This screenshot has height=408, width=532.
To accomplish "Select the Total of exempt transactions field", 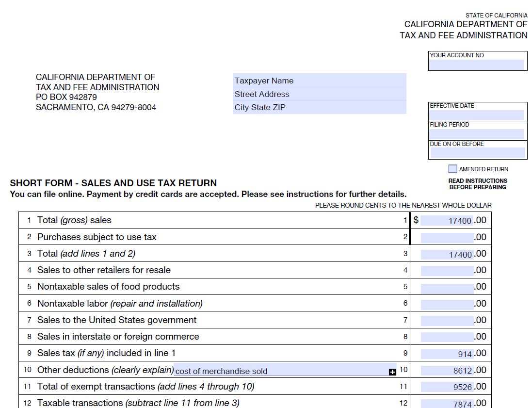I will tap(447, 387).
